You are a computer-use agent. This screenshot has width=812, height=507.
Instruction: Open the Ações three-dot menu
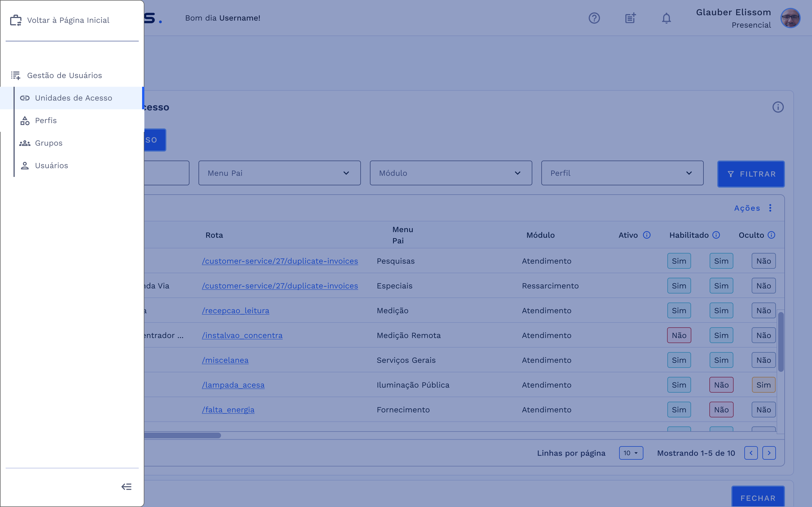770,208
